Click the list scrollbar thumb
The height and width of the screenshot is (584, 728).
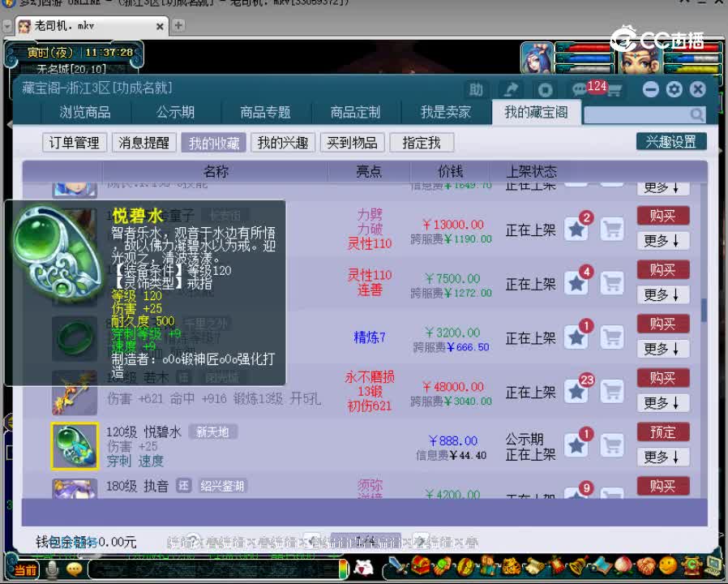pos(704,310)
